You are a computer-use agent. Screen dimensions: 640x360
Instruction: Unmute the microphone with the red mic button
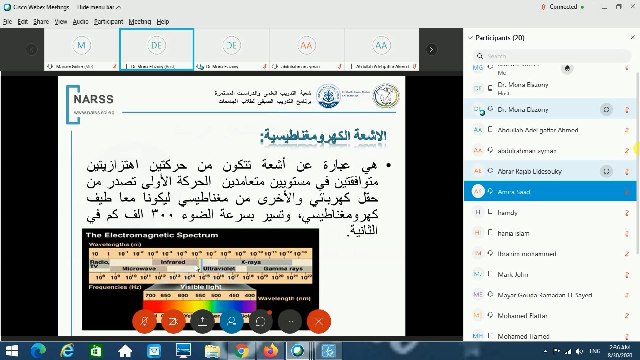(x=144, y=322)
